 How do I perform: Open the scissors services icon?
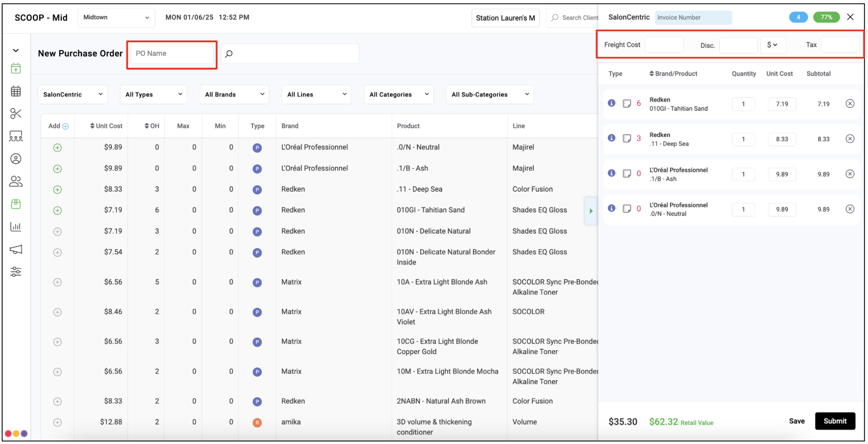point(16,114)
